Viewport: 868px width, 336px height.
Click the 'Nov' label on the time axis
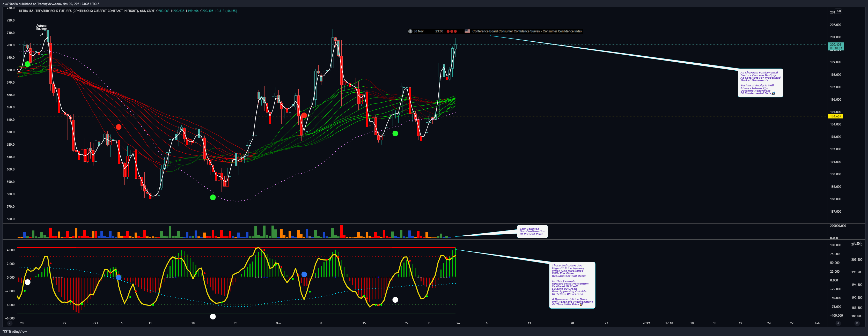[x=278, y=323]
